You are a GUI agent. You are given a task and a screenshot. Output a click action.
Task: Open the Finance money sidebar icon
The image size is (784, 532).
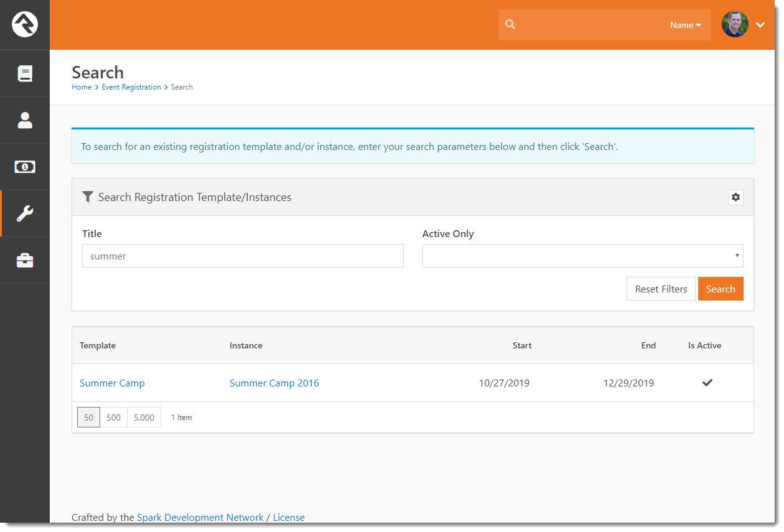click(x=25, y=167)
